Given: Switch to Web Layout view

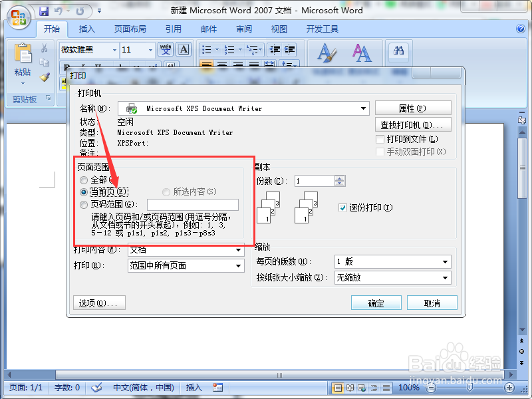Looking at the screenshot, I should (x=362, y=388).
